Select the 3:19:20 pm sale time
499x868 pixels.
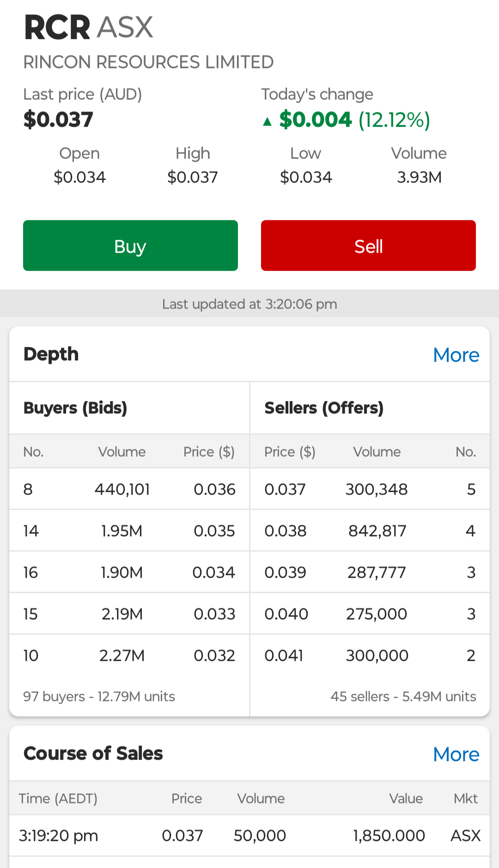(58, 836)
